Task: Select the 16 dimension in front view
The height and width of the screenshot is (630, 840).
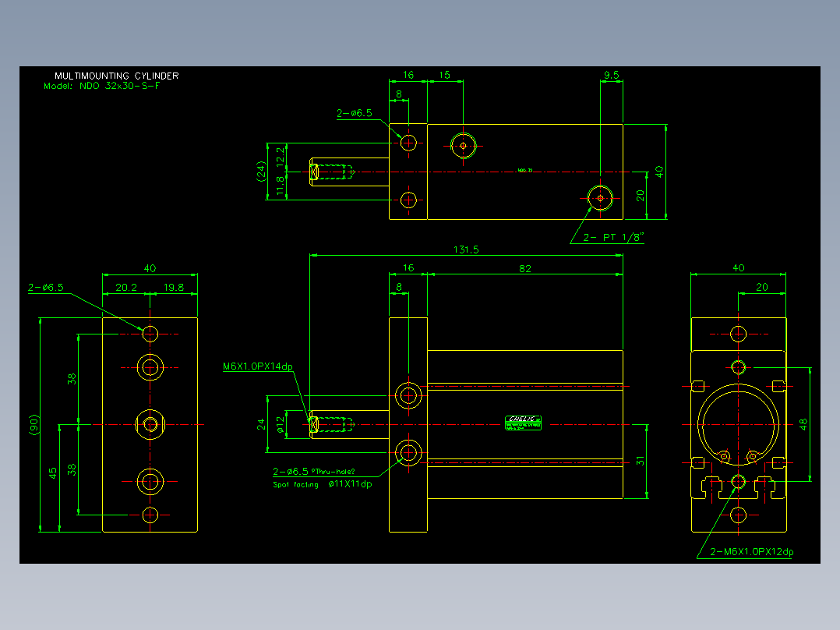Action: [408, 267]
